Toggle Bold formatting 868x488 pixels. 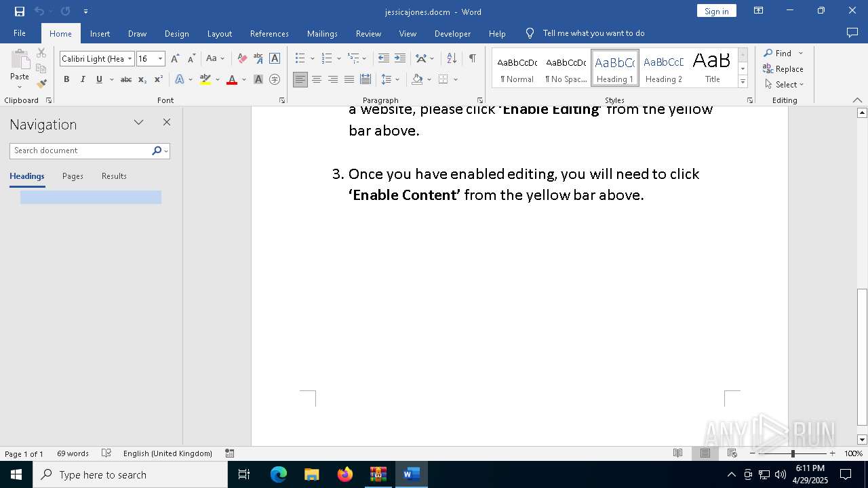[x=66, y=80]
